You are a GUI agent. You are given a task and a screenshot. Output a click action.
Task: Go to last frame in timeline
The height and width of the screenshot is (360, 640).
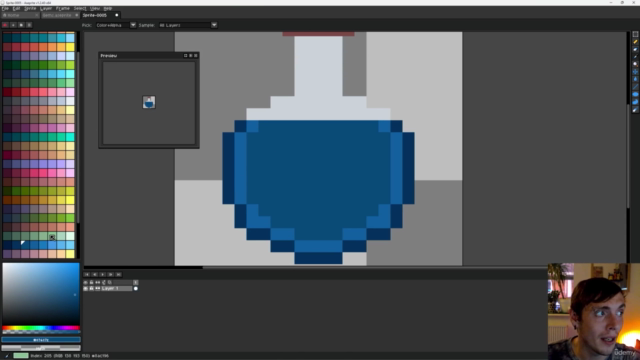(x=118, y=274)
